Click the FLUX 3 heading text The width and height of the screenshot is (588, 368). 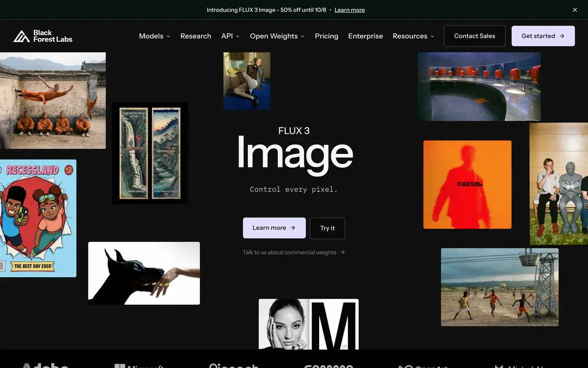click(294, 131)
